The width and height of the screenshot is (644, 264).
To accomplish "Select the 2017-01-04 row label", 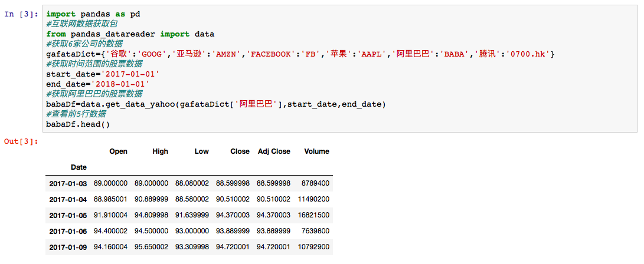I will 68,199.
